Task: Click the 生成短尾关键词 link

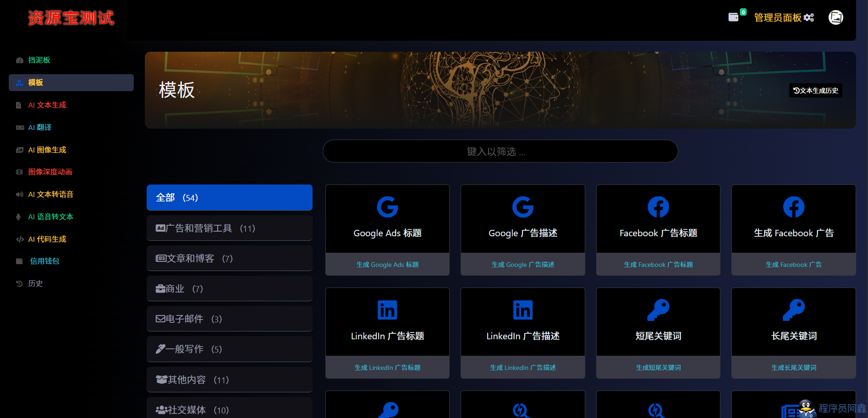Action: click(658, 368)
